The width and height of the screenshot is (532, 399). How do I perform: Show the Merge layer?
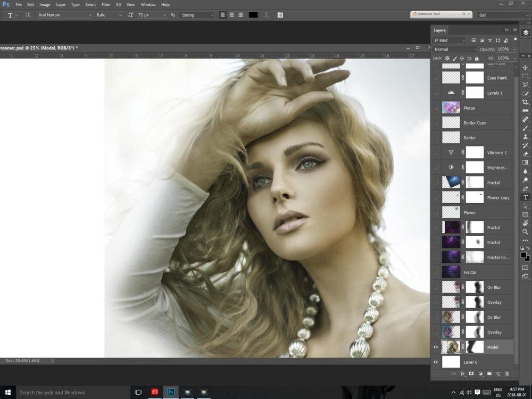pyautogui.click(x=436, y=108)
